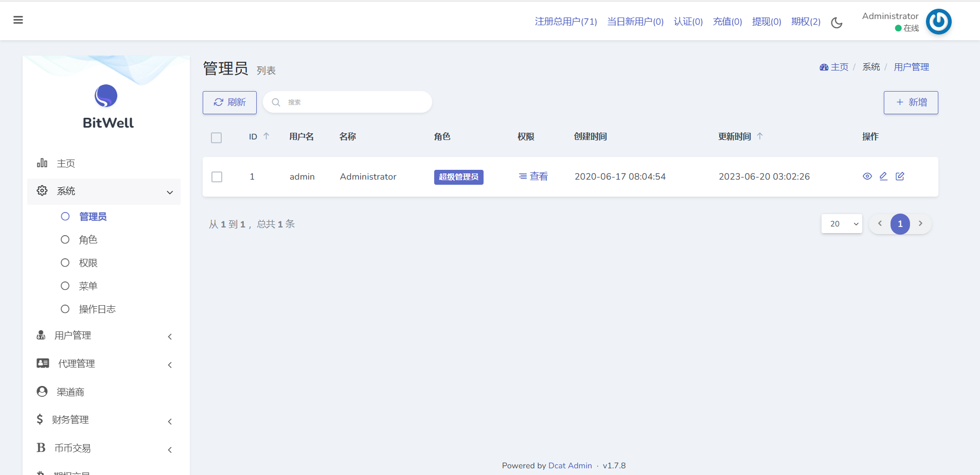
Task: Open the page size dropdown showing 20
Action: point(842,224)
